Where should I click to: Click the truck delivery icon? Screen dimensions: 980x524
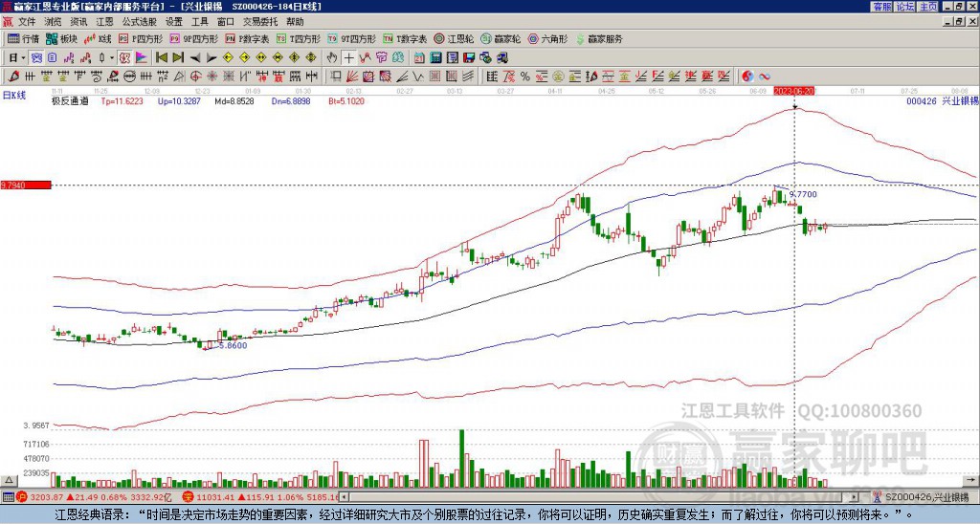(x=501, y=58)
